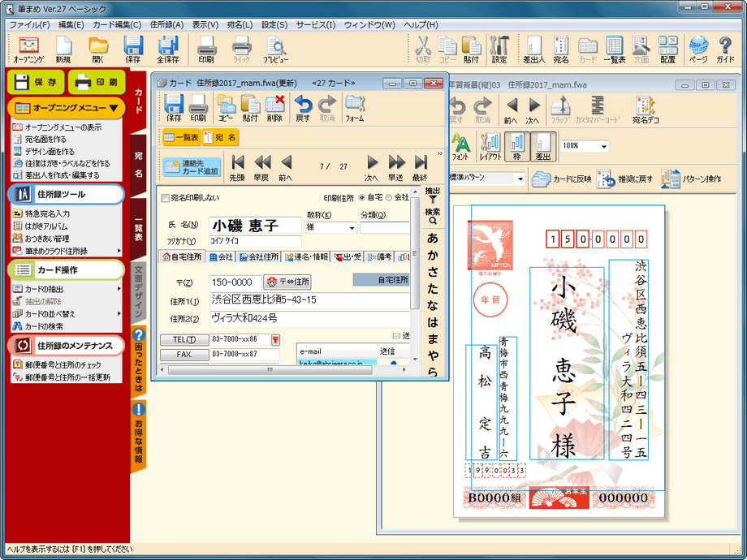Click the カードに反映 button

click(x=561, y=179)
